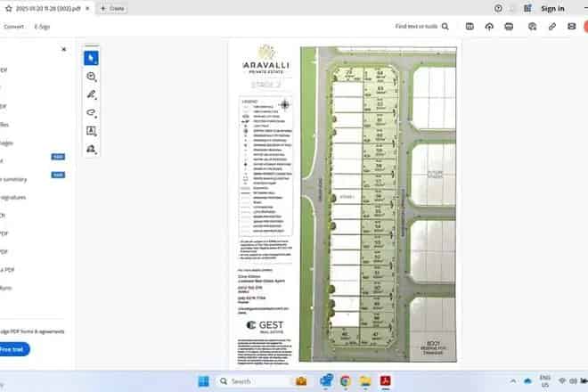Select the open PDF document tab

pos(48,8)
